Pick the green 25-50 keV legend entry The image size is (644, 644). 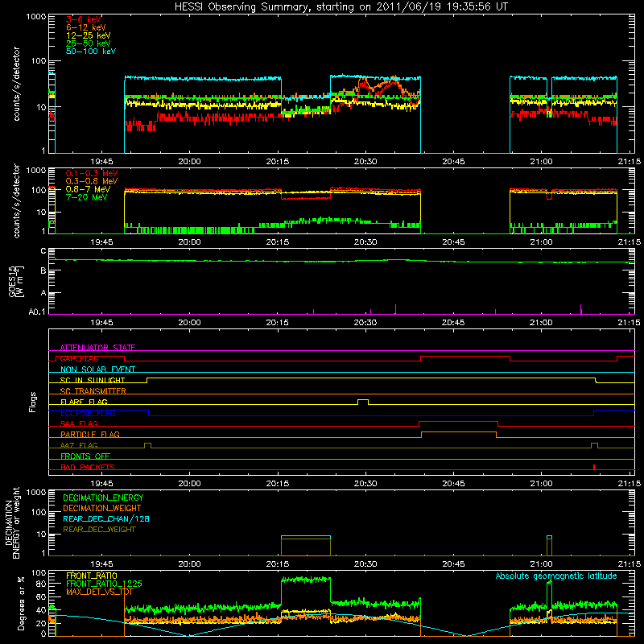[89, 43]
